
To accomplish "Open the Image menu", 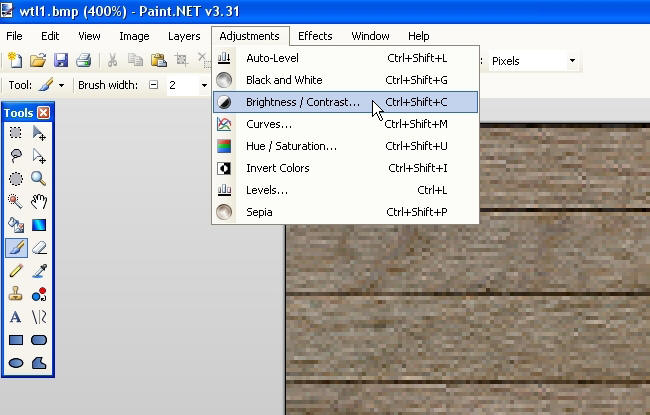I will (x=134, y=36).
